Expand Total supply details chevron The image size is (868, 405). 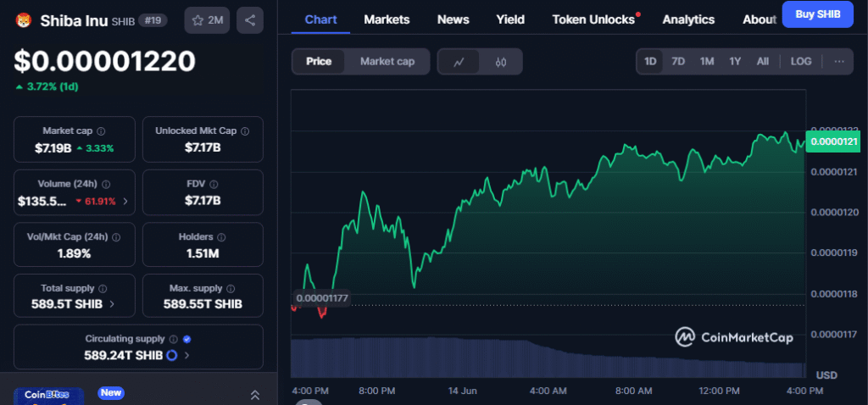click(113, 303)
